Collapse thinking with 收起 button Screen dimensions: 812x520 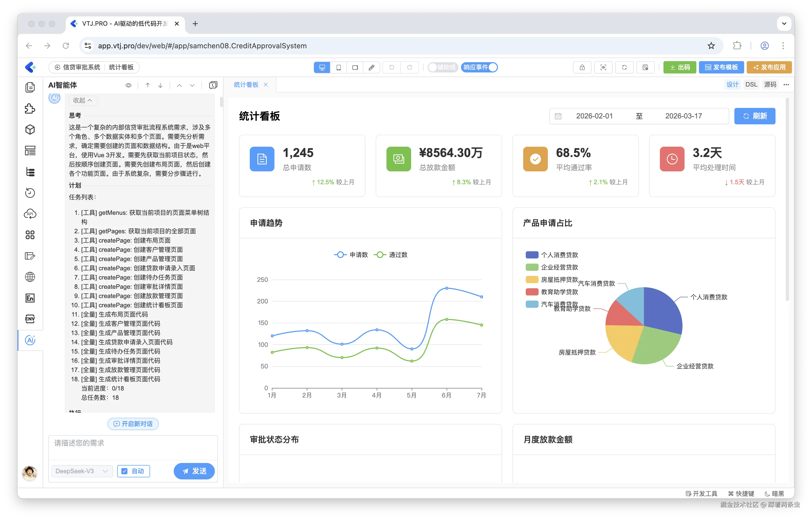click(83, 100)
